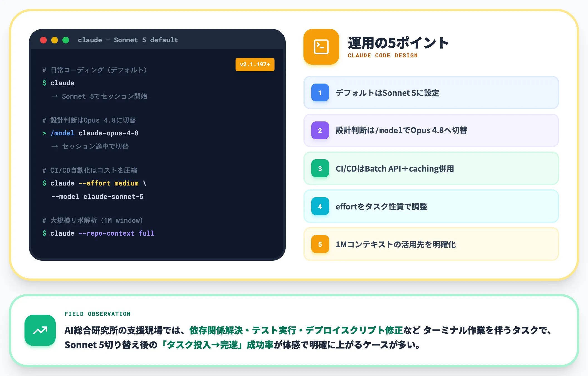Click the cyan number 4 badge
Image resolution: width=588 pixels, height=376 pixels.
(x=320, y=206)
